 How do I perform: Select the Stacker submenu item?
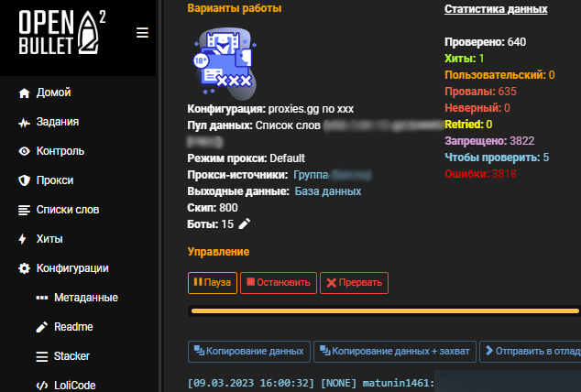click(71, 355)
